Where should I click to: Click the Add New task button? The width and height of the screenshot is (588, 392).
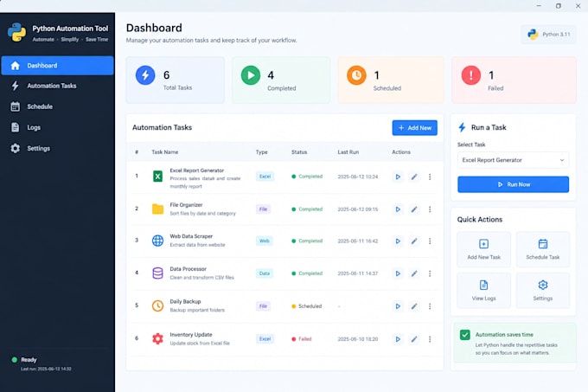coord(415,128)
